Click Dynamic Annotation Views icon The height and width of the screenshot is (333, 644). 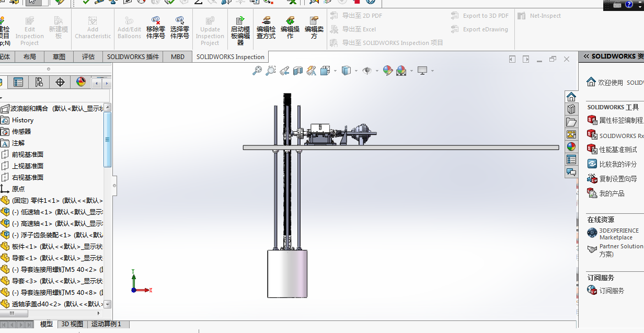(312, 71)
